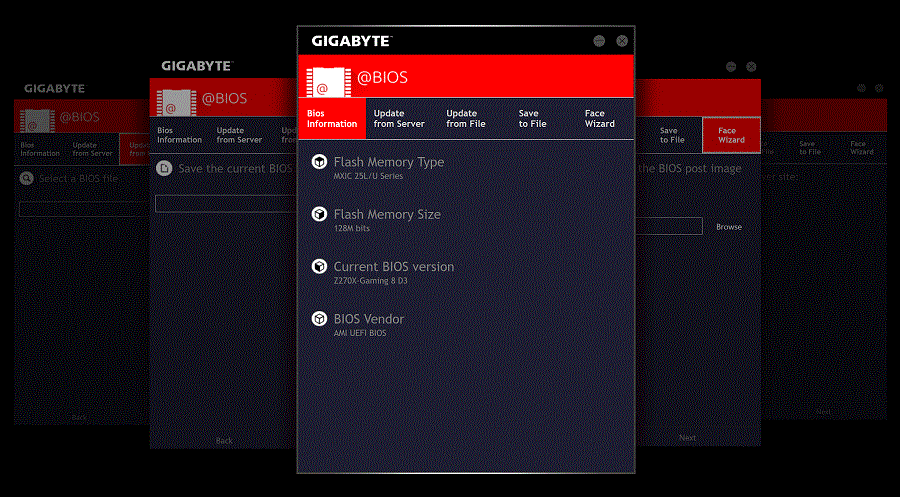The height and width of the screenshot is (497, 900).
Task: Click the GIGABYTE logo in front window
Action: point(351,41)
